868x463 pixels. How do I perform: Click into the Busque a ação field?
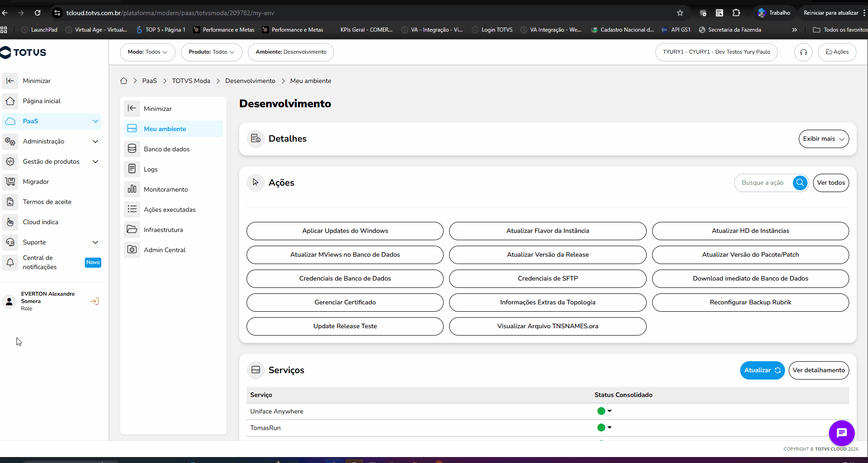pos(763,182)
